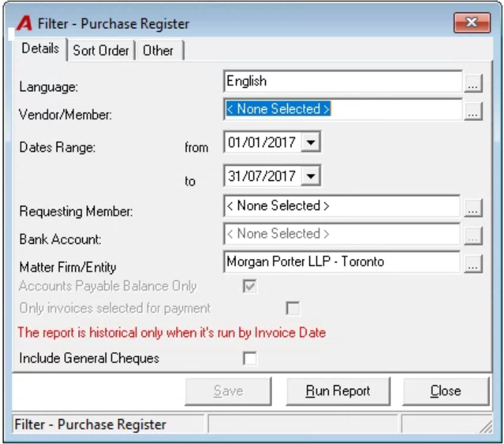Switch to the Other tab
The height and width of the screenshot is (444, 504).
pos(158,51)
